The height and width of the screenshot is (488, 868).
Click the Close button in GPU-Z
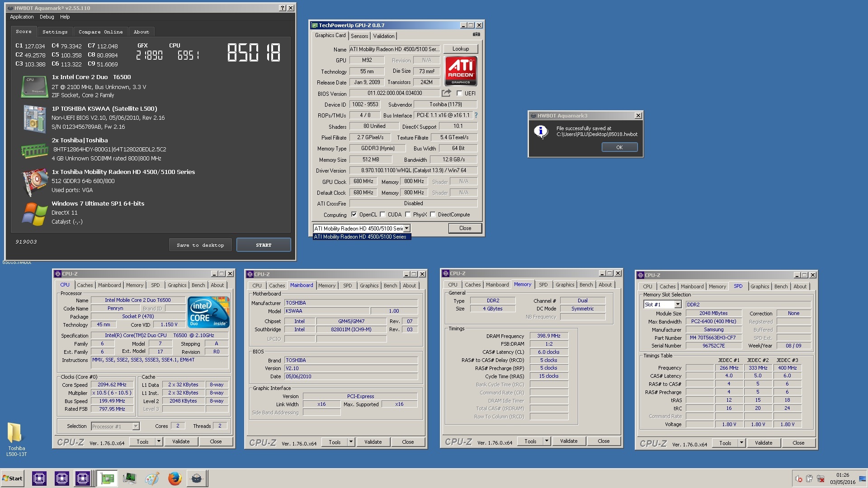(465, 228)
